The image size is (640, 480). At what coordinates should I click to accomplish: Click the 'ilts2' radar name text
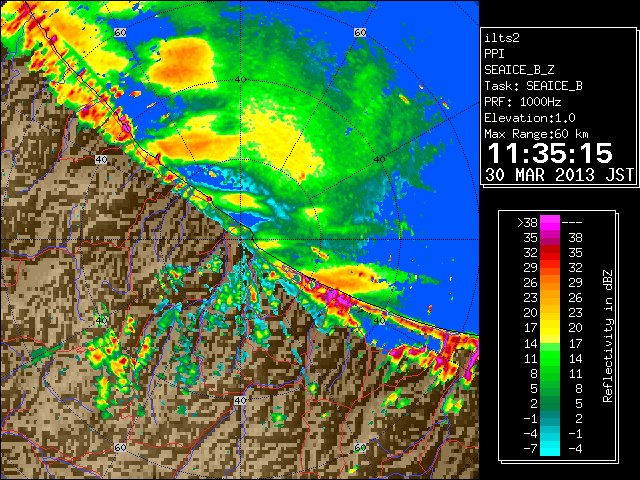502,38
